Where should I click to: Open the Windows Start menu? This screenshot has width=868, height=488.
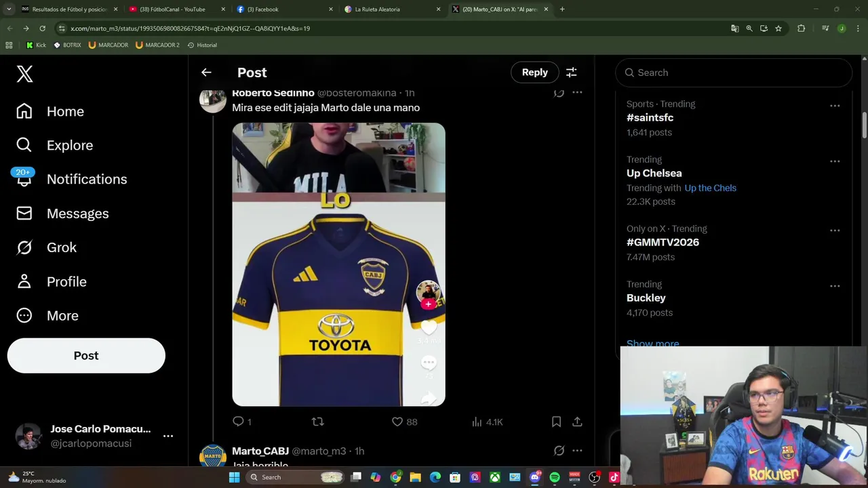234,477
